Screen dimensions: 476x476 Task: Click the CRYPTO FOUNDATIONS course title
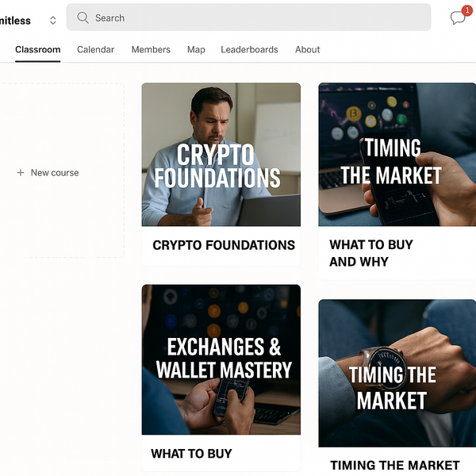(224, 245)
